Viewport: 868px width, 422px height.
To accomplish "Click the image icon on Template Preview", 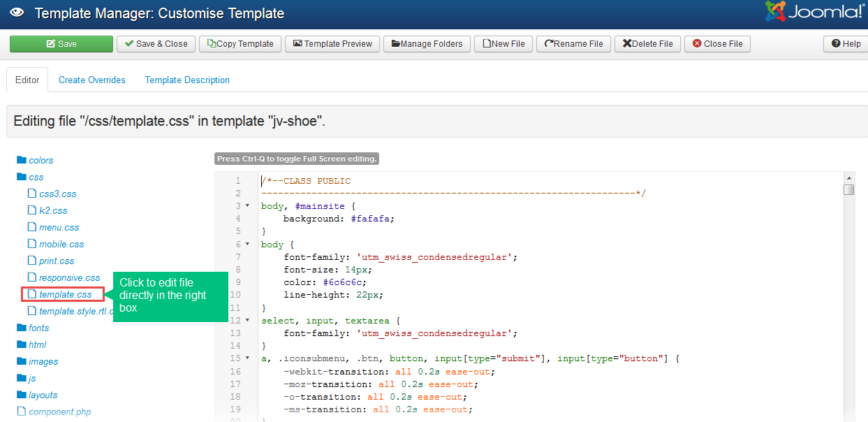I will point(297,44).
